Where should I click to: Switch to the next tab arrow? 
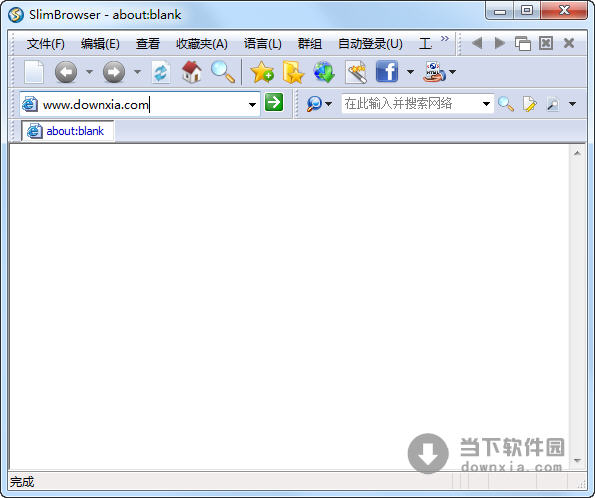point(500,43)
